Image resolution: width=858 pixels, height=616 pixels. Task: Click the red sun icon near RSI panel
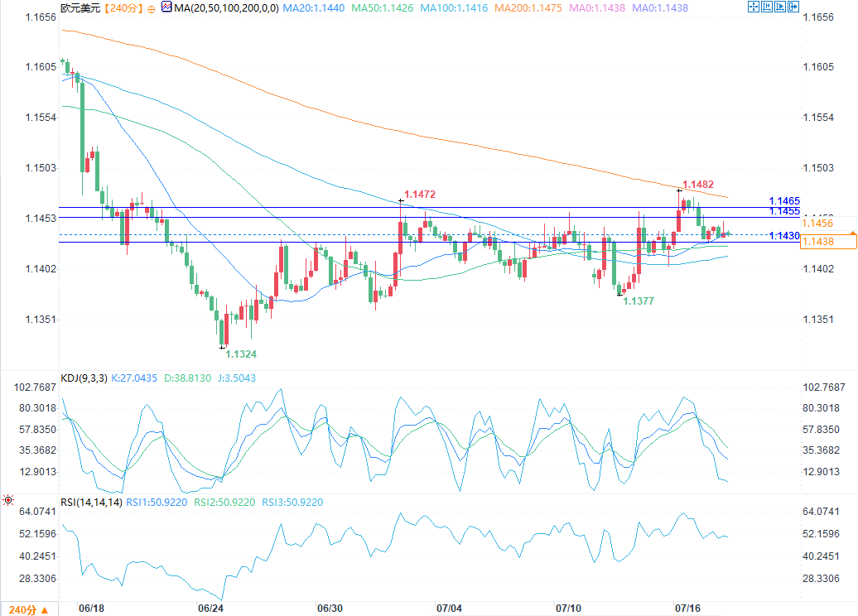point(8,499)
